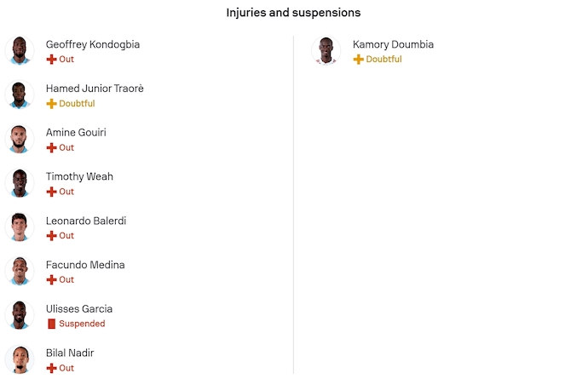Click the red injury cross under Bilal Nadir
The height and width of the screenshot is (379, 588).
click(x=51, y=368)
